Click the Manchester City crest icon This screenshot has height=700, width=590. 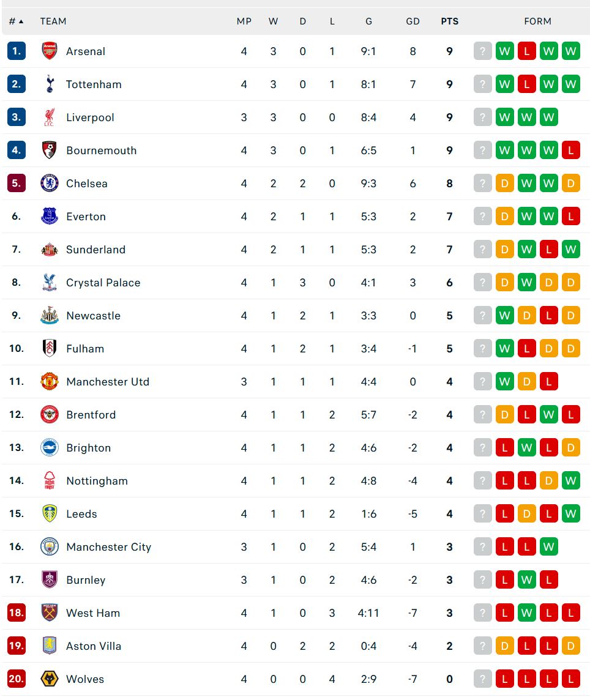click(50, 547)
